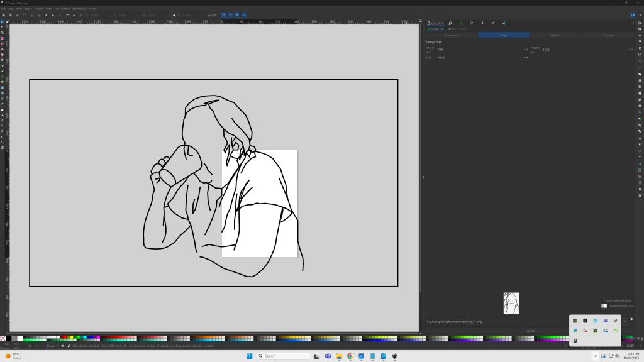Image resolution: width=644 pixels, height=362 pixels.
Task: Click the Export button
Action: point(530,331)
